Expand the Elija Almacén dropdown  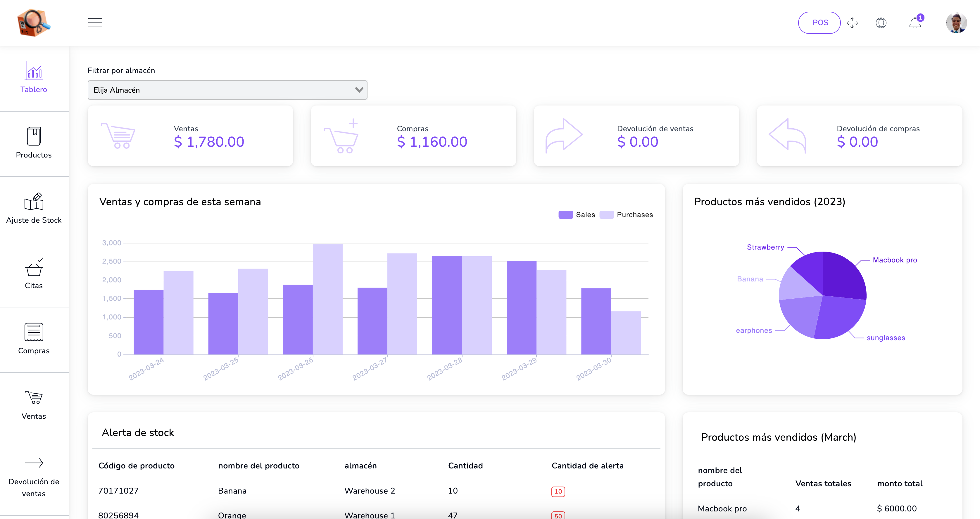[x=227, y=90]
